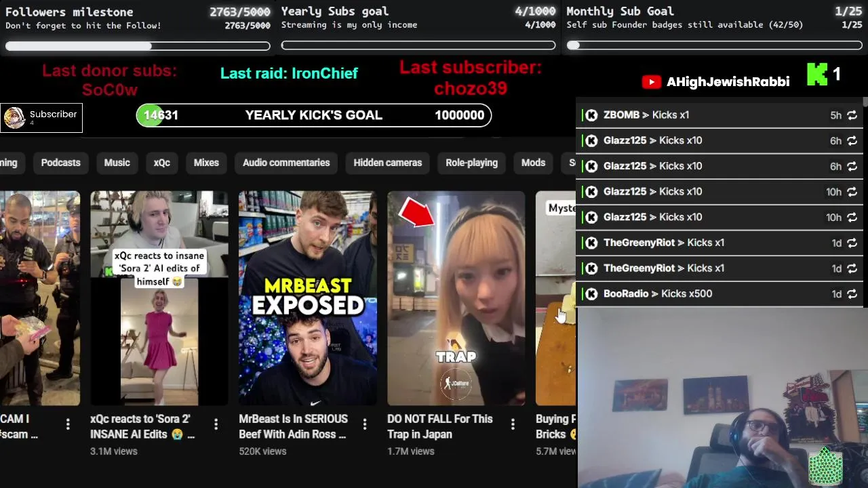Click the Kick icon beside BooRadio
This screenshot has width=868, height=488.
pos(591,294)
